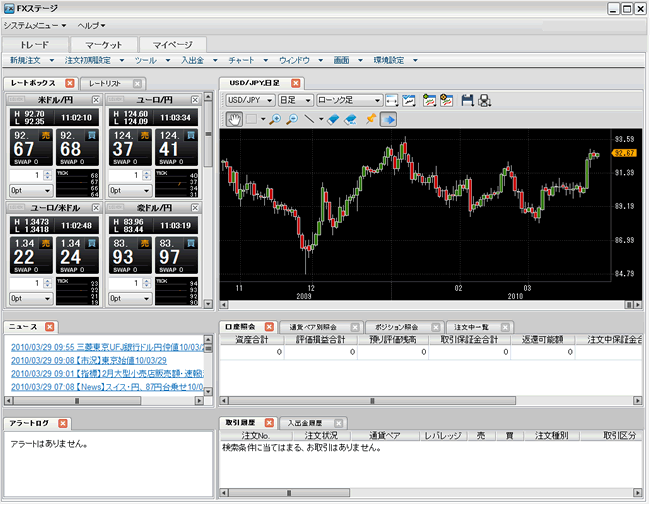
Task: Open the 【News】スイス・円 news link
Action: [x=108, y=387]
